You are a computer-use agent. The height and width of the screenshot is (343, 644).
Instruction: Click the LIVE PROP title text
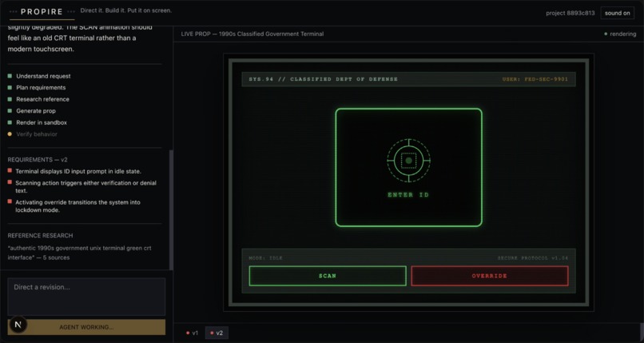(252, 34)
